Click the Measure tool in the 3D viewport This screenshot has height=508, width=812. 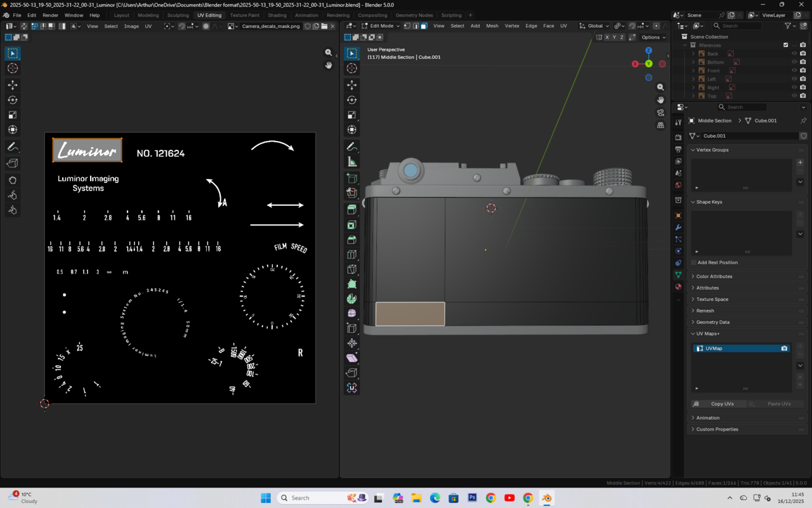(x=352, y=162)
